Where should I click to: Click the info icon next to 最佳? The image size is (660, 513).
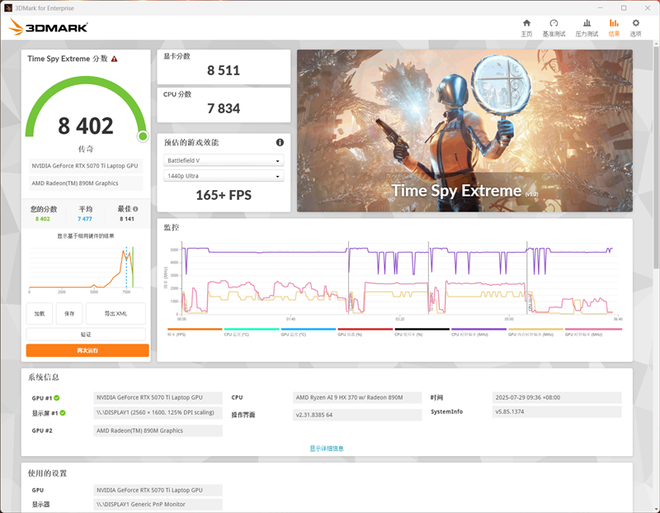tap(136, 209)
